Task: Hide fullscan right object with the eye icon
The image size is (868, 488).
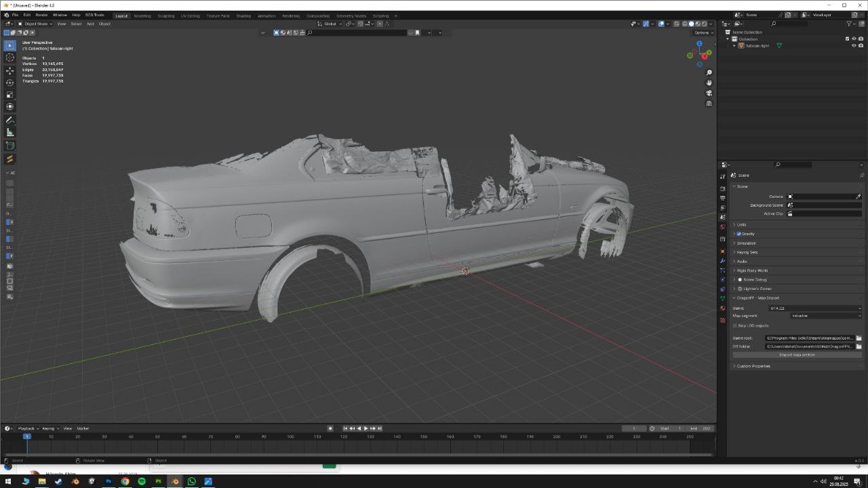Action: (854, 46)
